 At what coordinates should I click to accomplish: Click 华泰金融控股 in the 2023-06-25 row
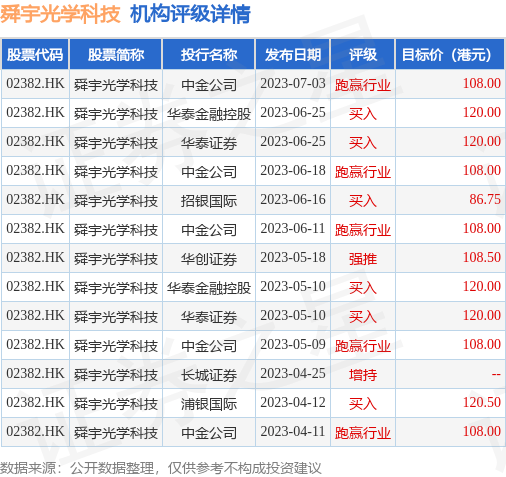pos(209,113)
